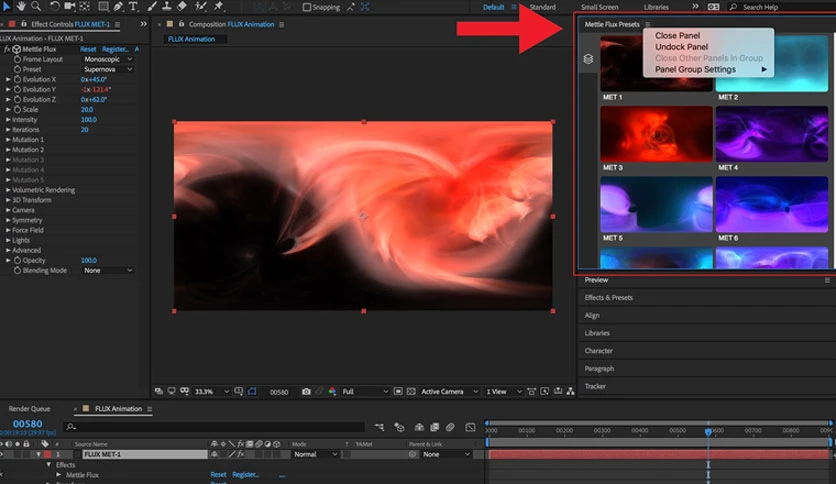Click the Graph Editor icon in timeline
The width and height of the screenshot is (836, 484).
pos(470,427)
